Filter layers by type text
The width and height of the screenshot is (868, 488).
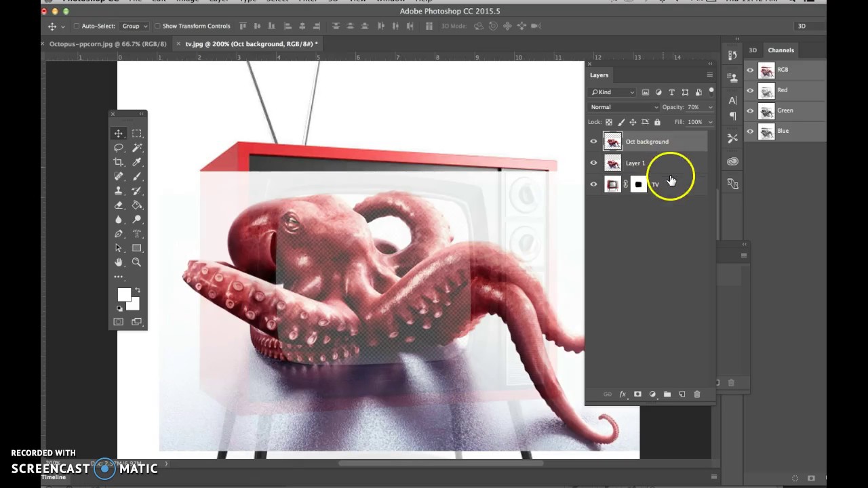[x=671, y=92]
